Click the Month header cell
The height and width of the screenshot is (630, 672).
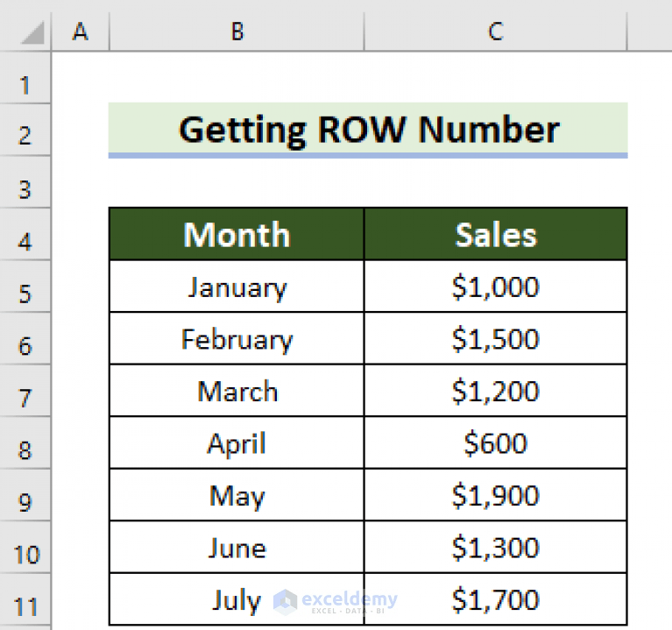click(237, 235)
